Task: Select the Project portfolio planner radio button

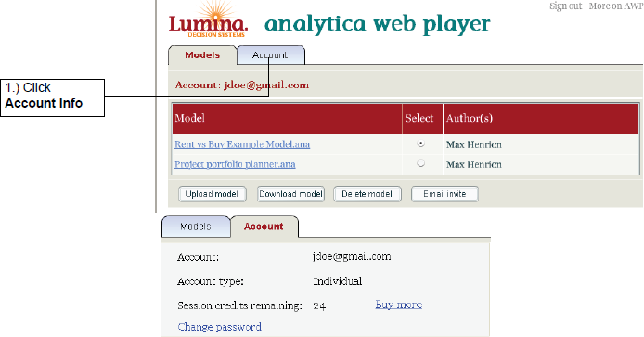Action: click(420, 163)
